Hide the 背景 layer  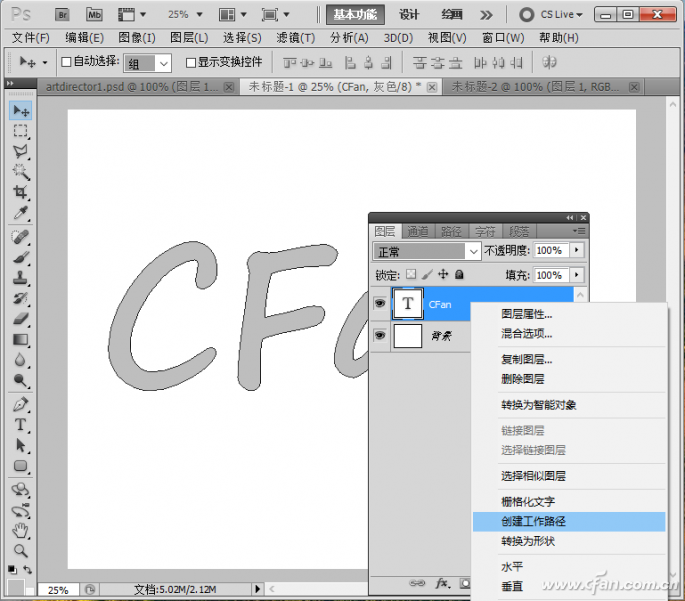point(380,335)
